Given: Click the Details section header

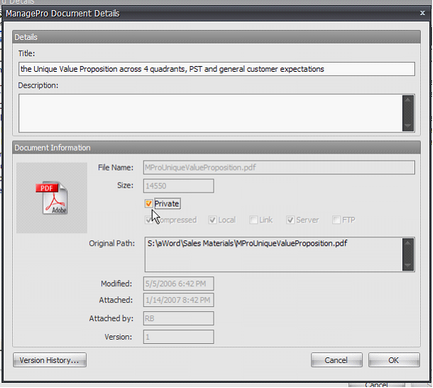Looking at the screenshot, I should 216,37.
